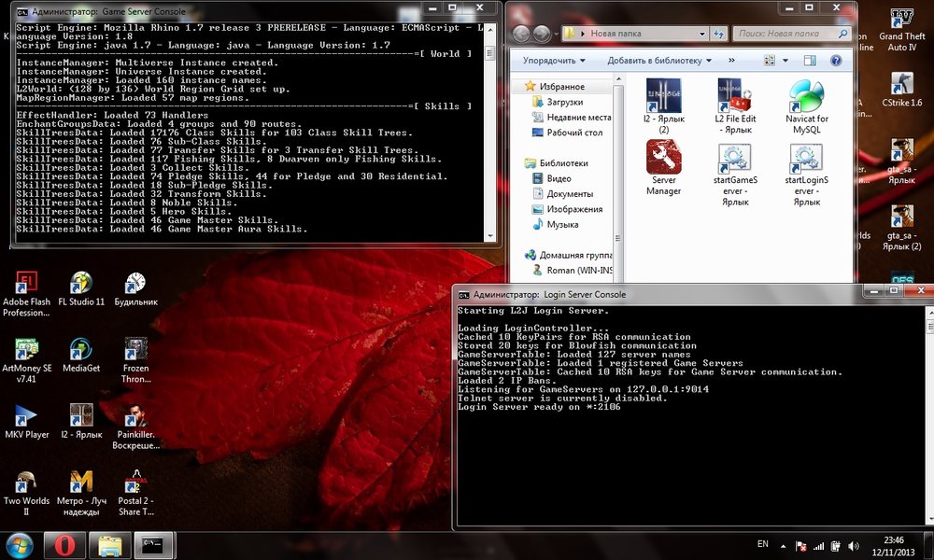Select the startLoginServer shortcut icon
The width and height of the screenshot is (934, 560).
(x=806, y=157)
